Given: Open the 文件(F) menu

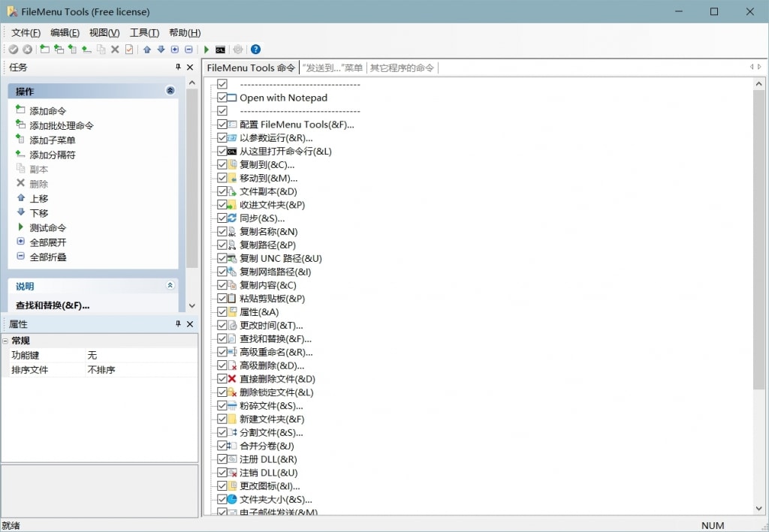Looking at the screenshot, I should coord(26,33).
